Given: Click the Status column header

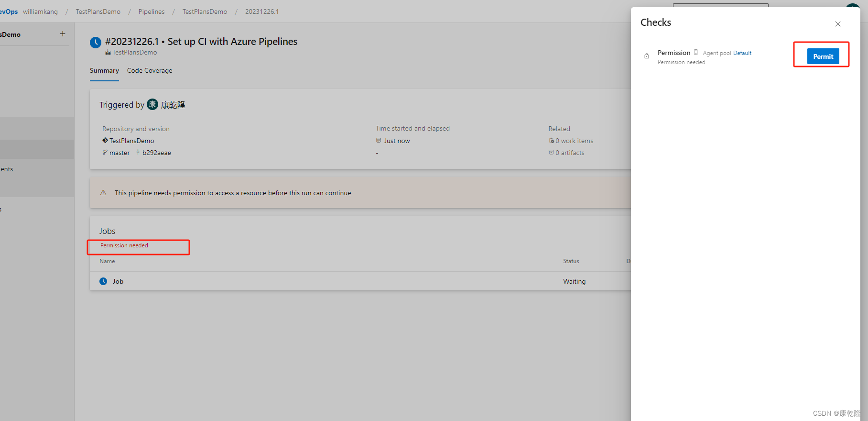Looking at the screenshot, I should [571, 261].
